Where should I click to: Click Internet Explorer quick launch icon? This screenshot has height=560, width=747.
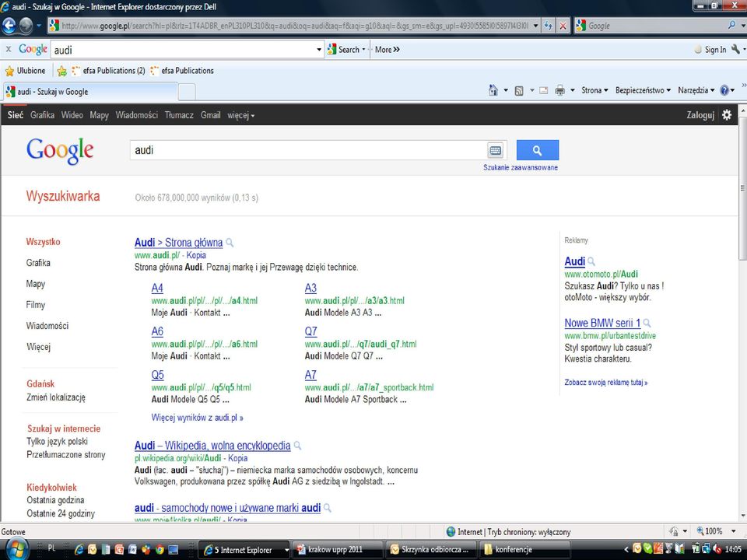(x=79, y=550)
